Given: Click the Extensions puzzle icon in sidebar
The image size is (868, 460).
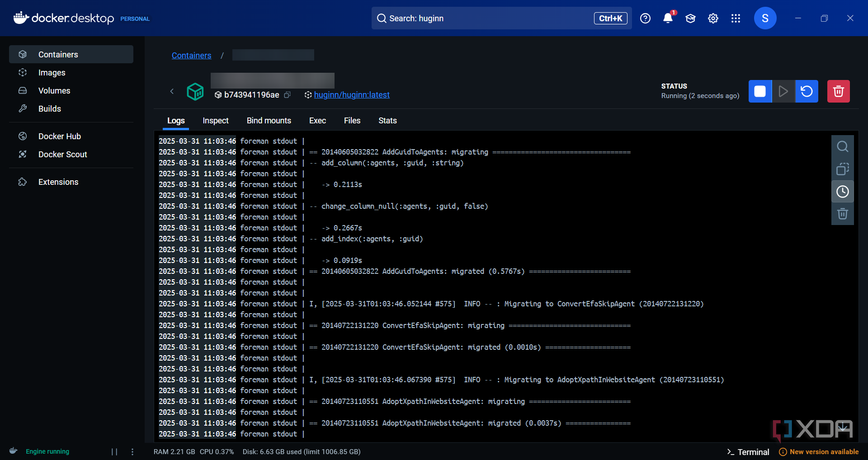Looking at the screenshot, I should [23, 182].
